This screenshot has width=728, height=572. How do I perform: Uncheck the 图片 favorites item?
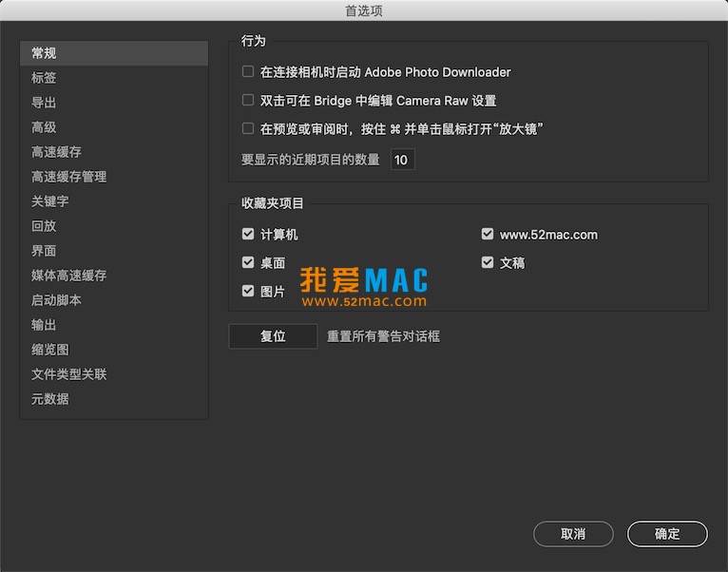coord(248,291)
